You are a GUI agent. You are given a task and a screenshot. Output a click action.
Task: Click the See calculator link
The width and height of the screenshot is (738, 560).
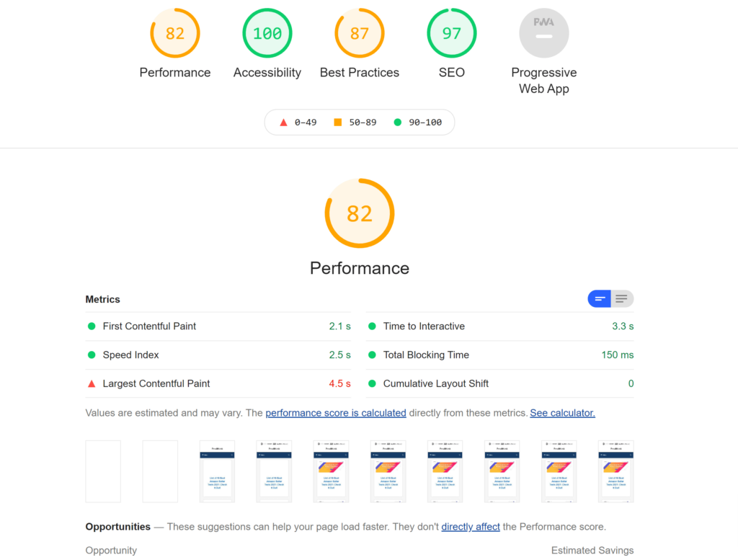point(562,412)
